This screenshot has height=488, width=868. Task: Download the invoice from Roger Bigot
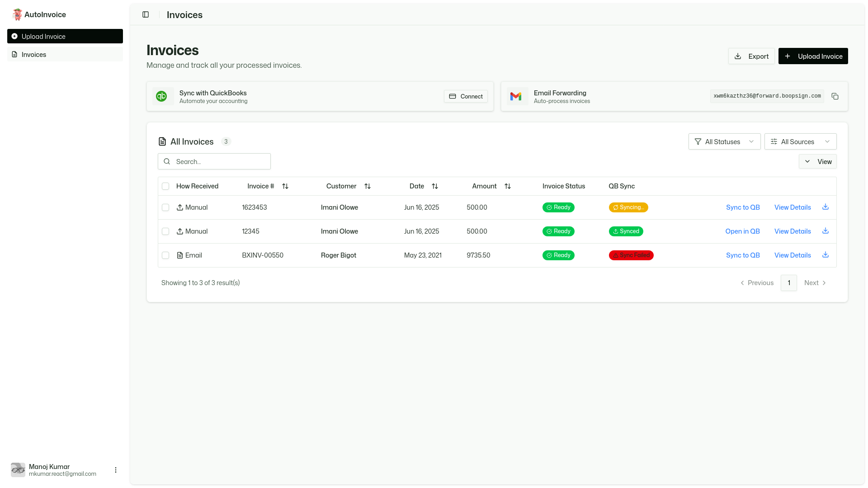click(x=826, y=255)
